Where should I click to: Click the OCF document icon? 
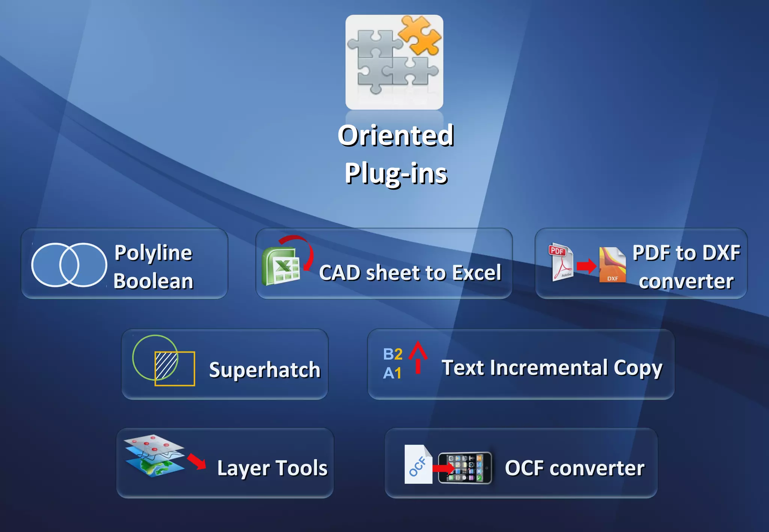coord(418,464)
